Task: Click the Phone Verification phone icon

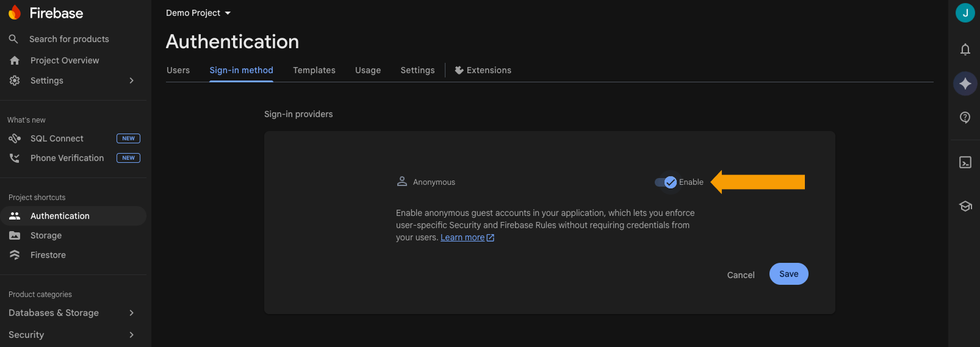Action: 15,158
